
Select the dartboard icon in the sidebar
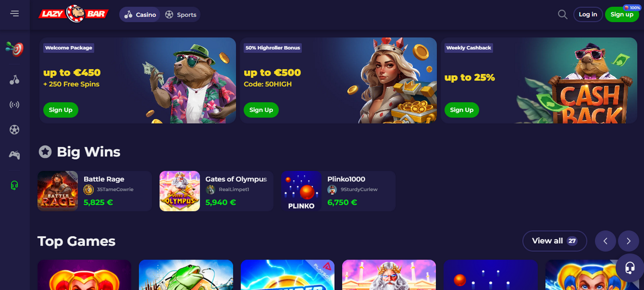pos(14,49)
